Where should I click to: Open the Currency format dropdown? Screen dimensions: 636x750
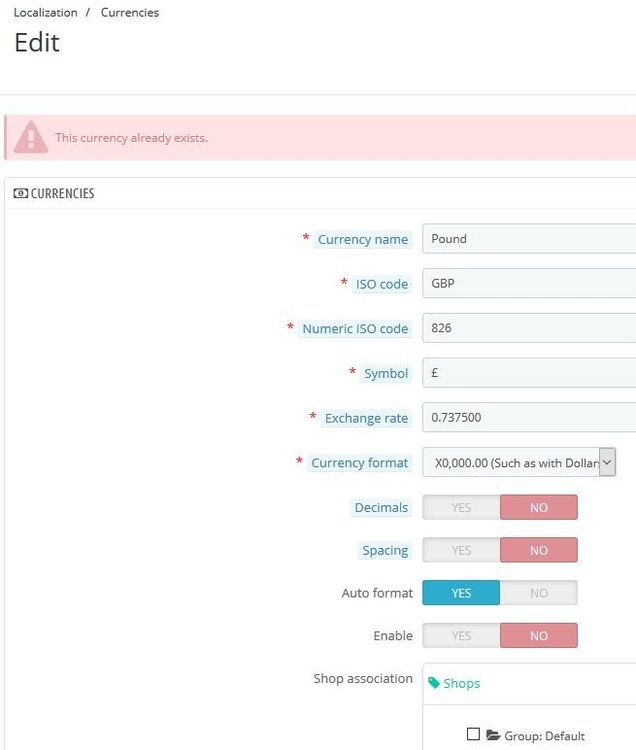[519, 463]
